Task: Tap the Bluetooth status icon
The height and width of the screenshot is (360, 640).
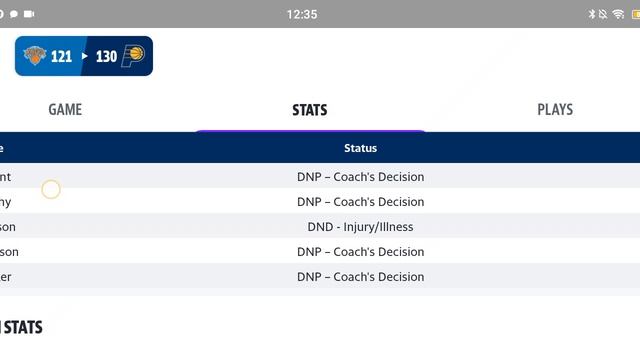Action: [x=591, y=14]
